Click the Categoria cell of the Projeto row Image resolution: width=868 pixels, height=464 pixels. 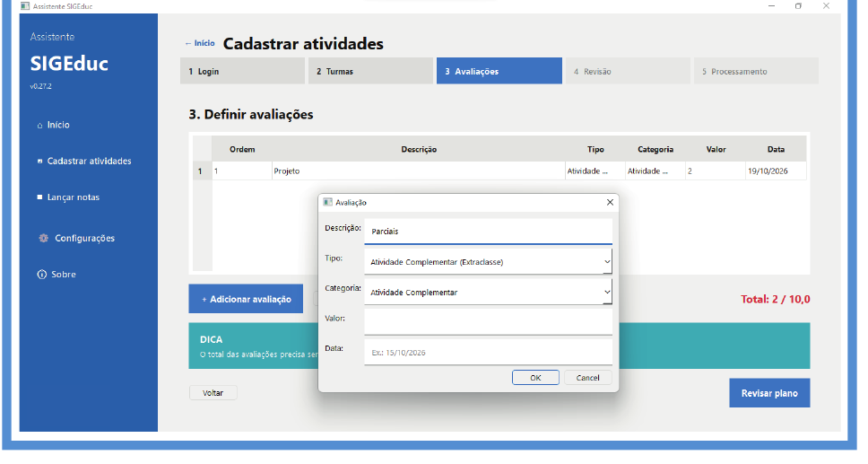point(655,171)
